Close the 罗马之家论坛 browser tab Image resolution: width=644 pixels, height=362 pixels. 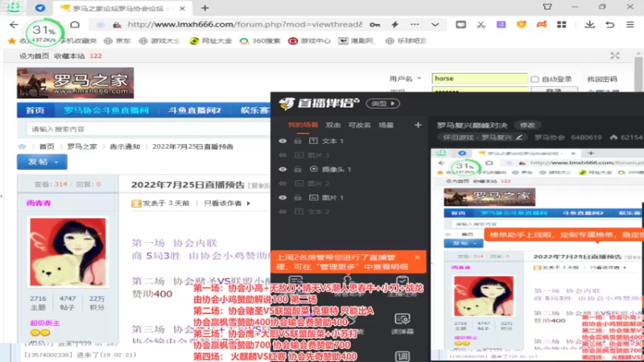click(x=182, y=8)
